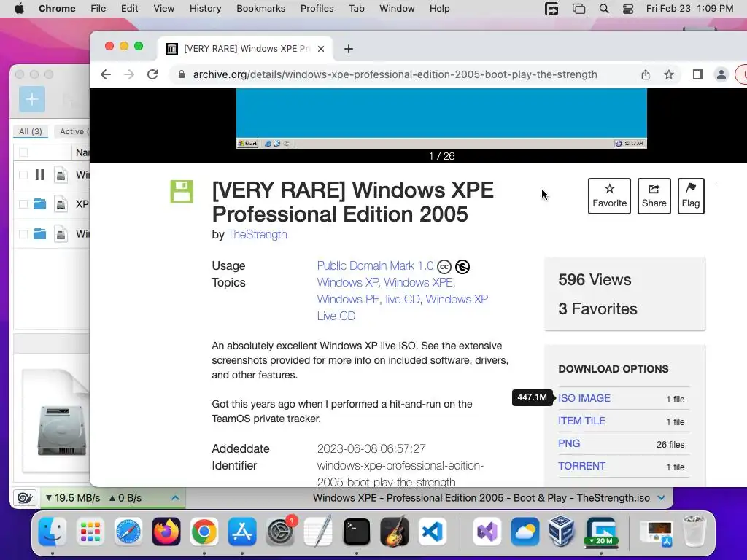Share this page from the address bar
Screen dimensions: 747x560
point(646,74)
